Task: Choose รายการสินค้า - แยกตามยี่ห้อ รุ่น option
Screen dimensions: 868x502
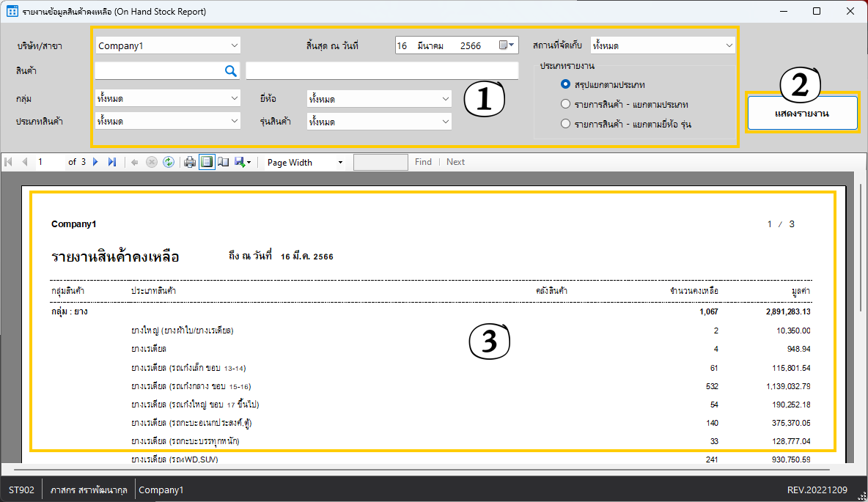Action: [565, 124]
